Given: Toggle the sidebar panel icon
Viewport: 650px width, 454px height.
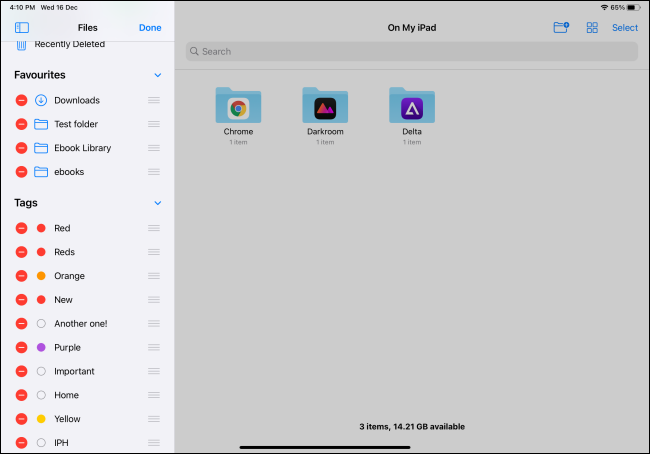Looking at the screenshot, I should tap(22, 28).
